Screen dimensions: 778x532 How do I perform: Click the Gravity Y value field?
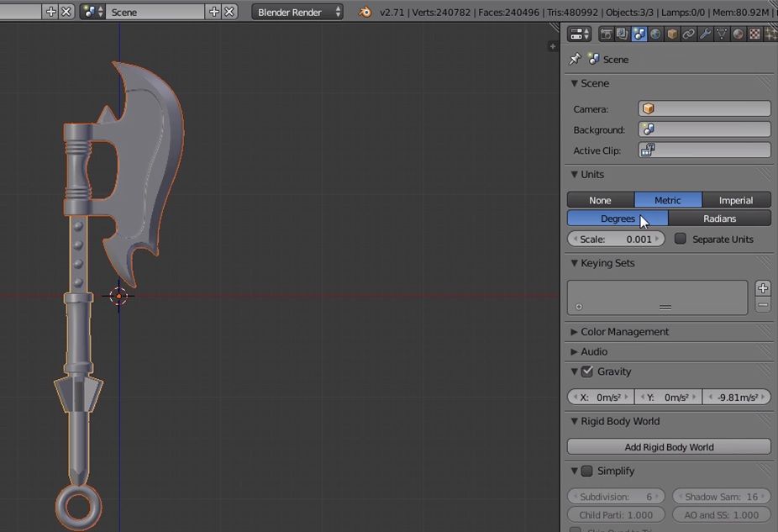668,397
